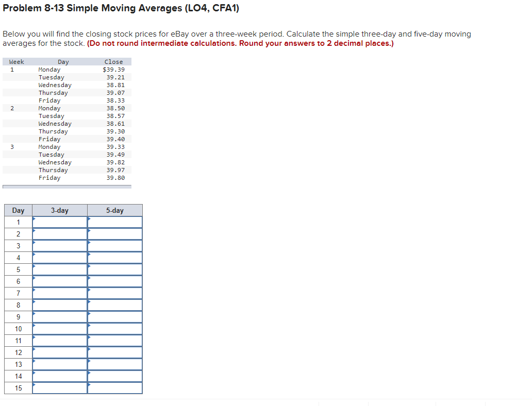The width and height of the screenshot is (532, 406).
Task: Click the horizontal scrollbar under the price table
Action: pos(67,185)
